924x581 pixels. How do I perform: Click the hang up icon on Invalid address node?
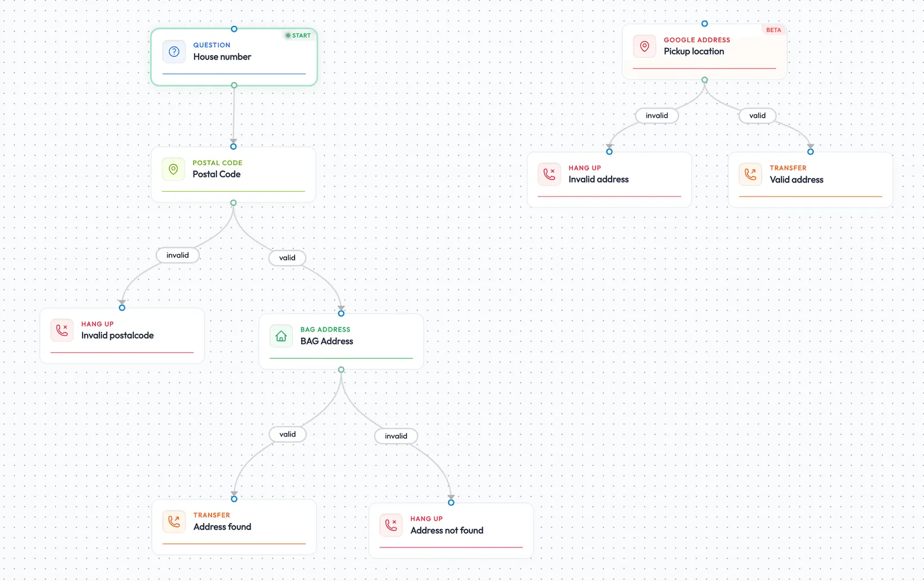click(x=549, y=174)
